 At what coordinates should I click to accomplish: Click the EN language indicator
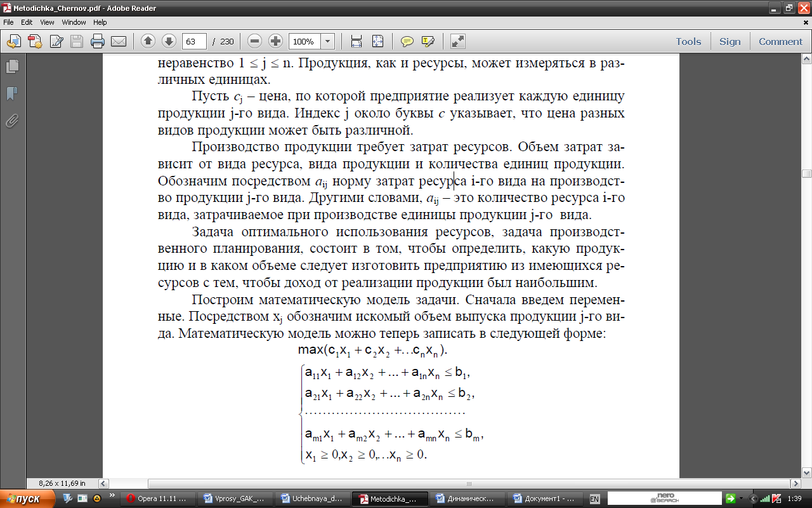tap(594, 499)
